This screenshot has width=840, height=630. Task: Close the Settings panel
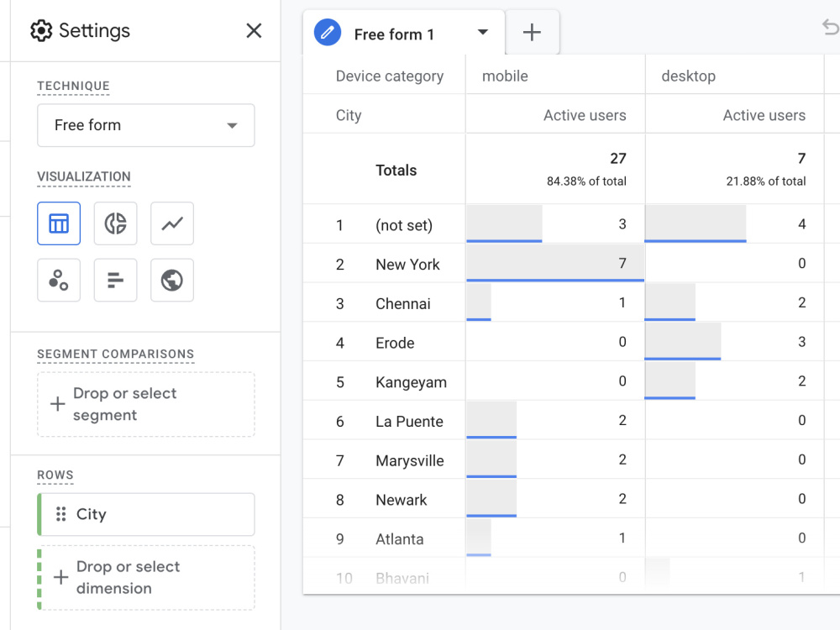(x=254, y=30)
